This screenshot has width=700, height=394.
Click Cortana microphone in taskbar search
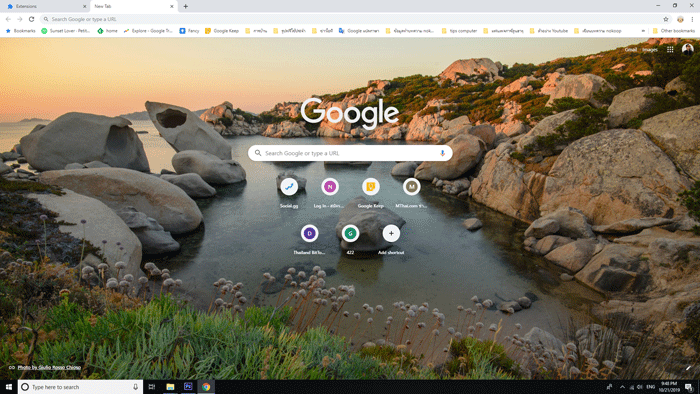coord(135,387)
